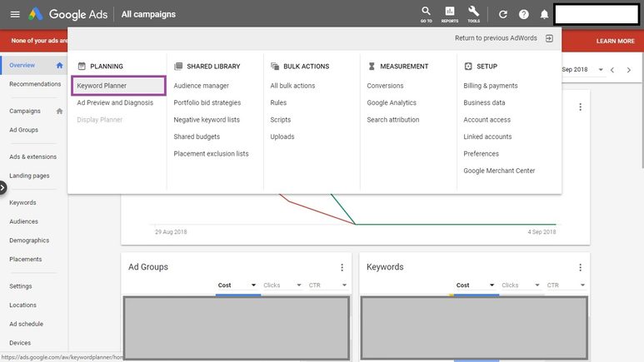Open Negative keyword lists

tap(207, 120)
